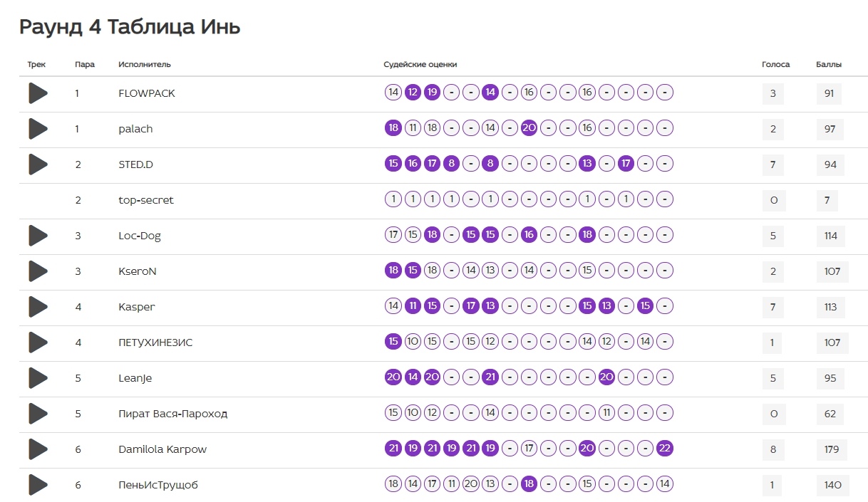This screenshot has width=868, height=502.
Task: Play the Loc-Dog track
Action: [38, 236]
